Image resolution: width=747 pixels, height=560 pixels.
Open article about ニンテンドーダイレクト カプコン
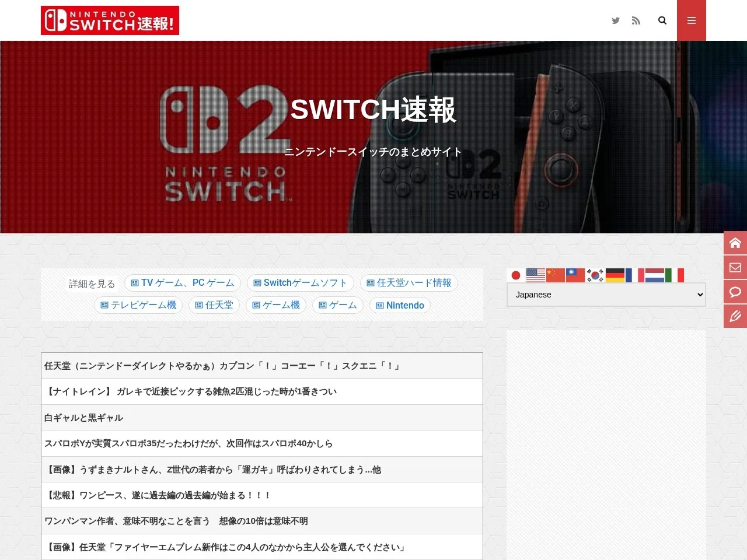point(262,366)
